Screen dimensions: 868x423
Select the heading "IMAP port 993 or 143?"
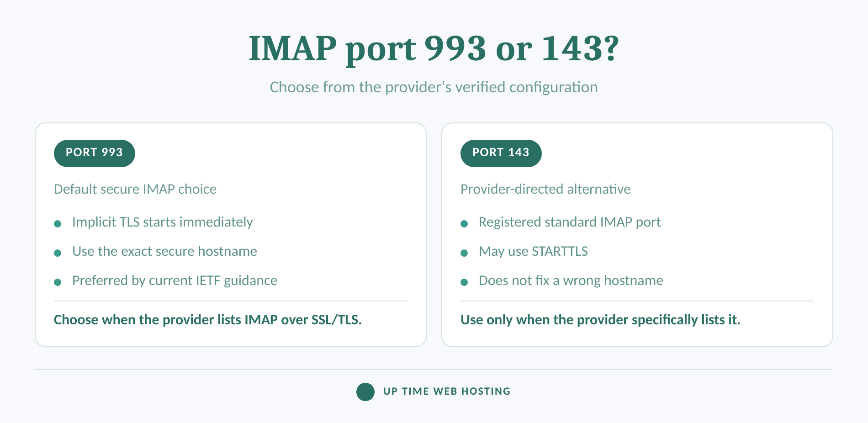click(434, 48)
